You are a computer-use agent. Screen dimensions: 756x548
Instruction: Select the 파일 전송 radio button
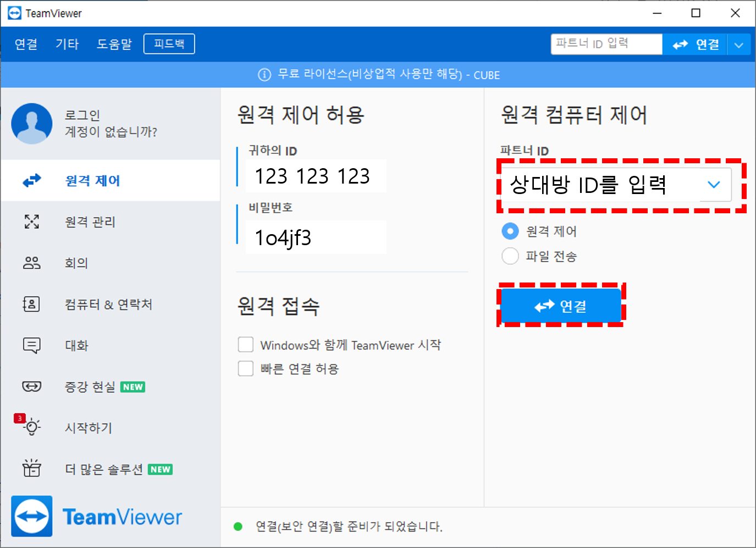tap(510, 256)
